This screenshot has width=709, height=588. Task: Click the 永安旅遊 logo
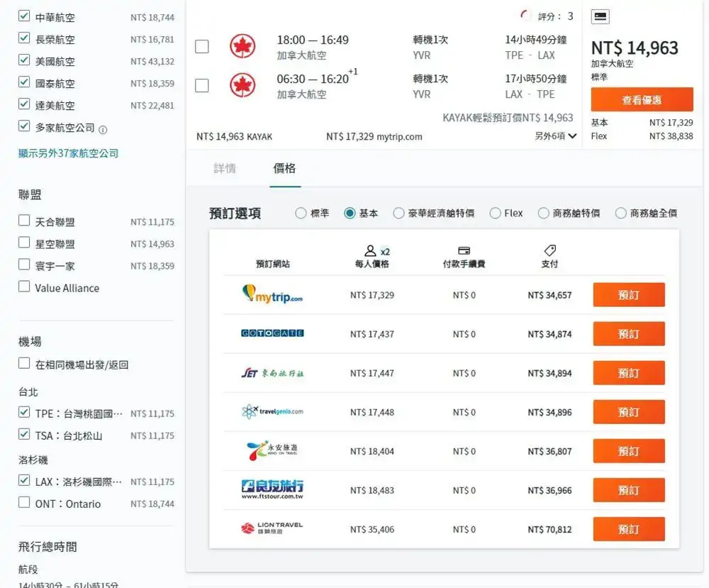pos(272,450)
